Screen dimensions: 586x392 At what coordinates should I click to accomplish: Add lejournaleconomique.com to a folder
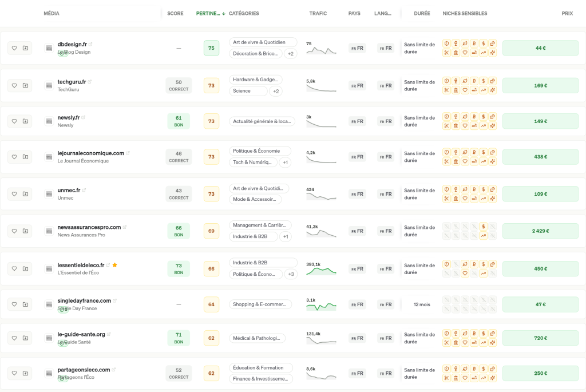click(x=25, y=157)
